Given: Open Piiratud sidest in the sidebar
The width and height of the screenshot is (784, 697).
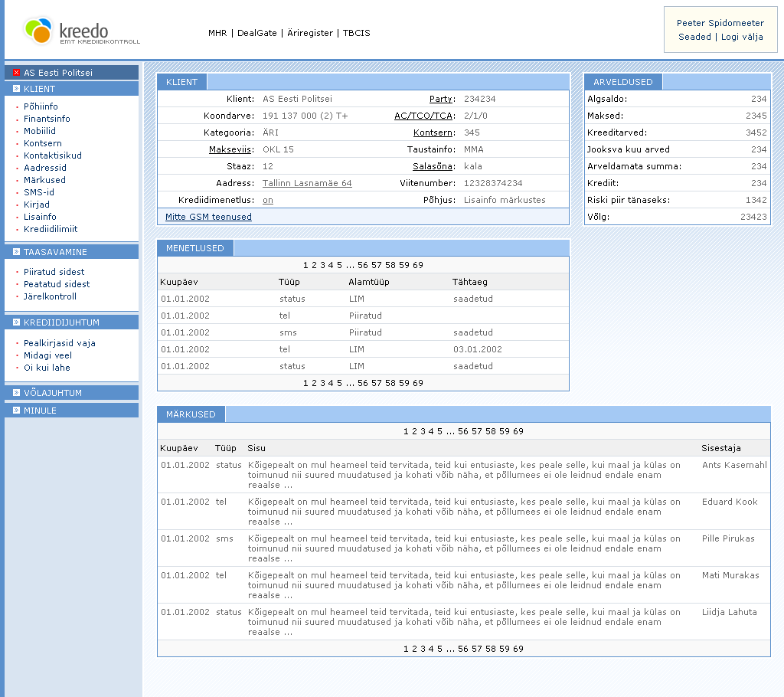Looking at the screenshot, I should (54, 272).
